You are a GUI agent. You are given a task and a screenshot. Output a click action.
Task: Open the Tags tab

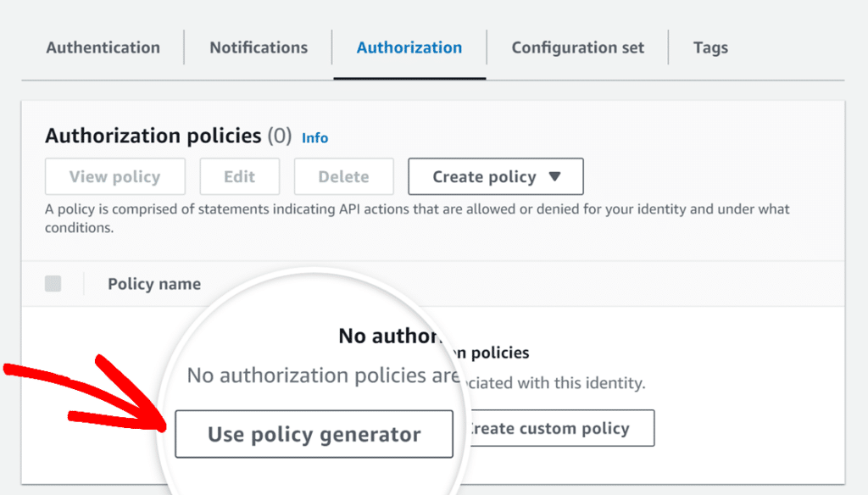click(709, 47)
